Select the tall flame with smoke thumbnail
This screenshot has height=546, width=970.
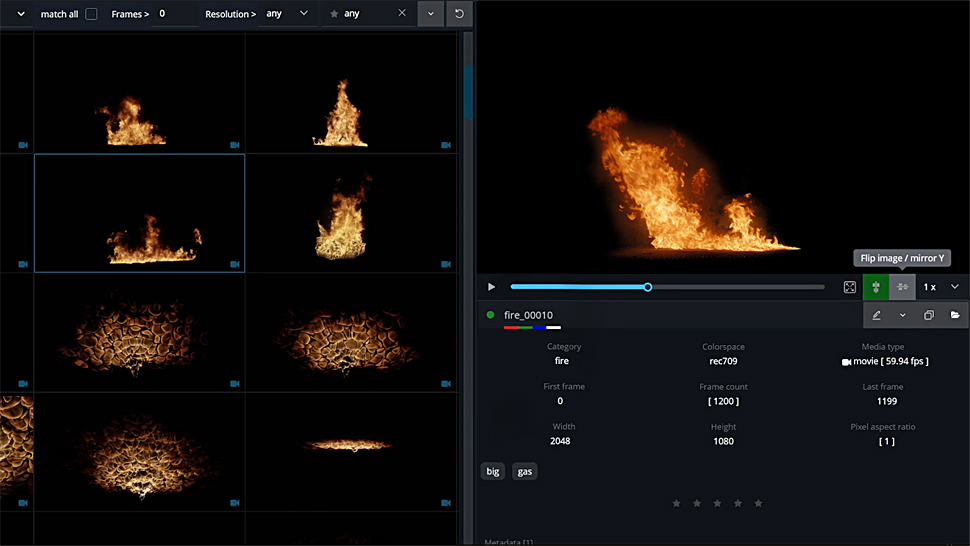point(351,213)
